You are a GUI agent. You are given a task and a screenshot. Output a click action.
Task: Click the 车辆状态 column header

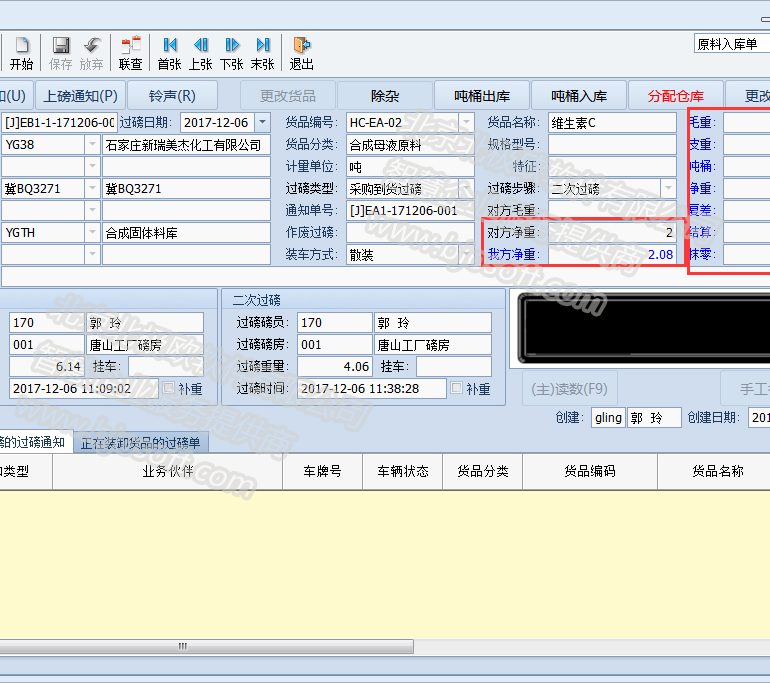403,471
